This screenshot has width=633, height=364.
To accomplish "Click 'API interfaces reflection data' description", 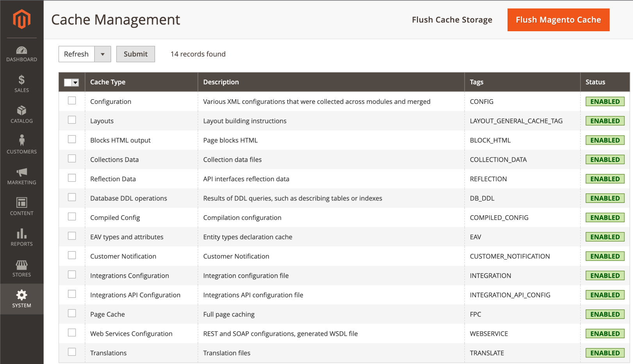I will [x=246, y=179].
